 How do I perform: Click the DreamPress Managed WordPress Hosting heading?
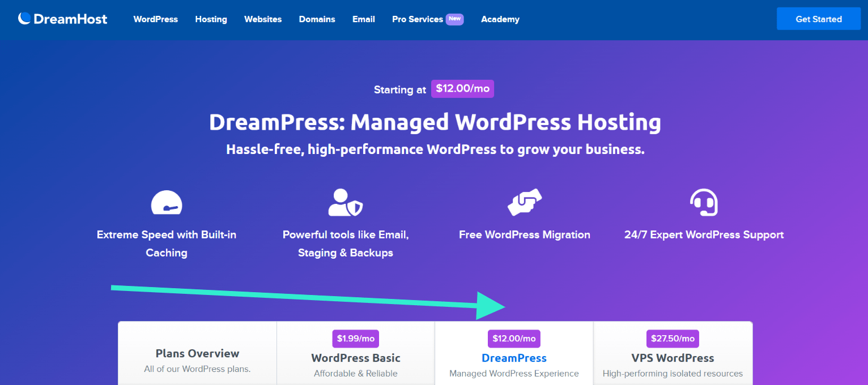pos(435,122)
